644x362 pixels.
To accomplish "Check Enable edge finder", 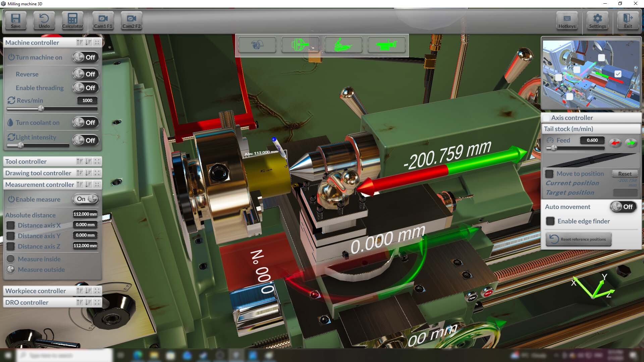I will 550,221.
